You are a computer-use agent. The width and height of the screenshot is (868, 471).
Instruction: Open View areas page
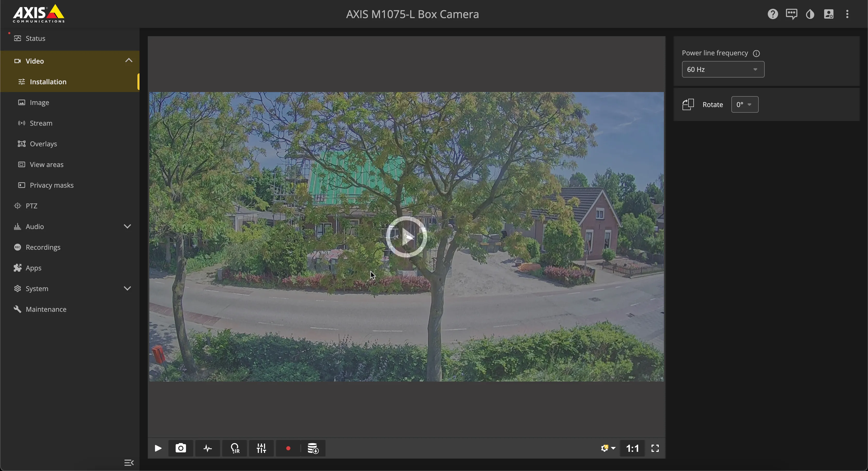[x=70, y=164]
